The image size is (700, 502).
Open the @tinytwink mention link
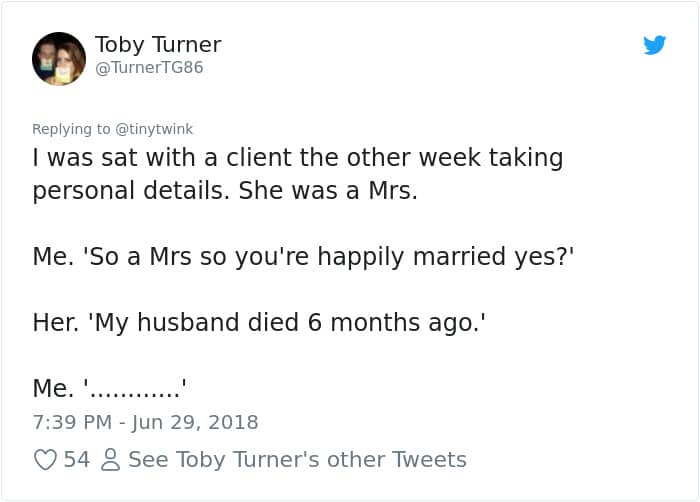[x=154, y=129]
